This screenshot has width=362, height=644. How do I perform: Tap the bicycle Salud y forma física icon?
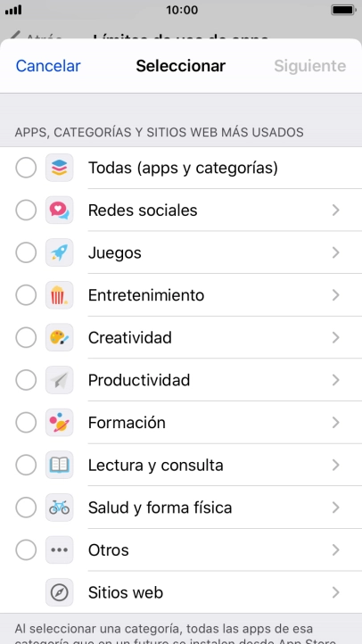60,508
